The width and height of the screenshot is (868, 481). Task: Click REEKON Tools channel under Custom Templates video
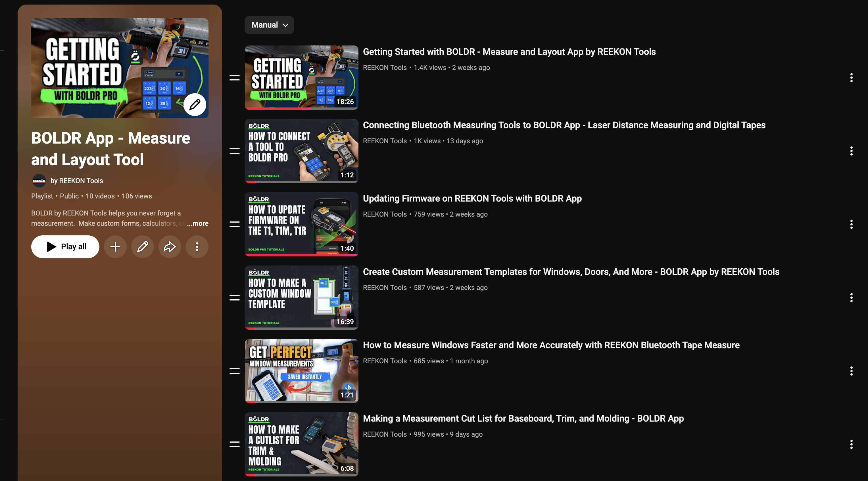[385, 288]
